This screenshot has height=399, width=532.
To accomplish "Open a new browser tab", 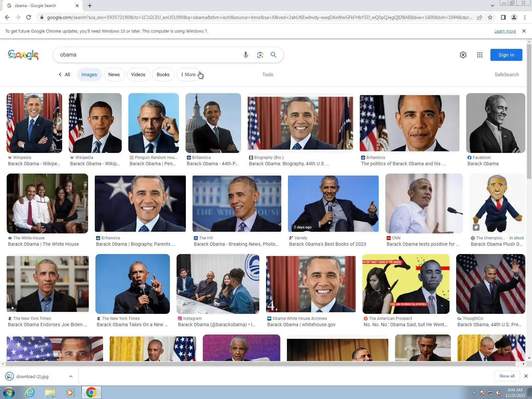I will click(90, 6).
